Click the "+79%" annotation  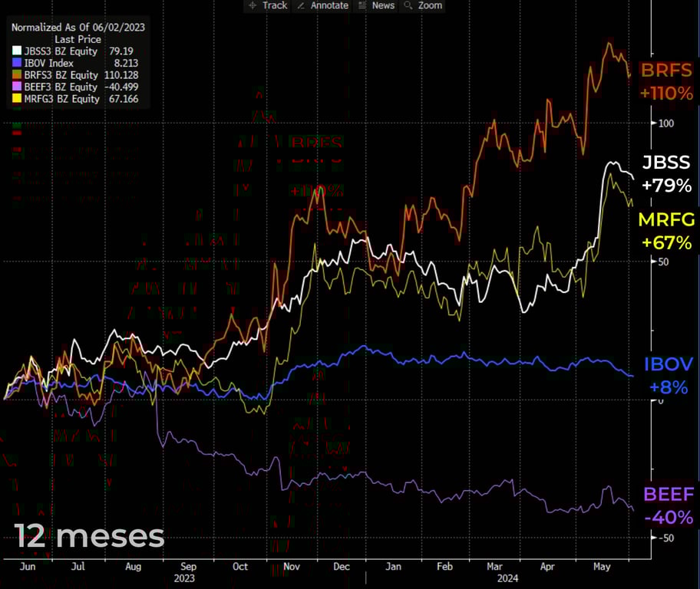[x=666, y=186]
